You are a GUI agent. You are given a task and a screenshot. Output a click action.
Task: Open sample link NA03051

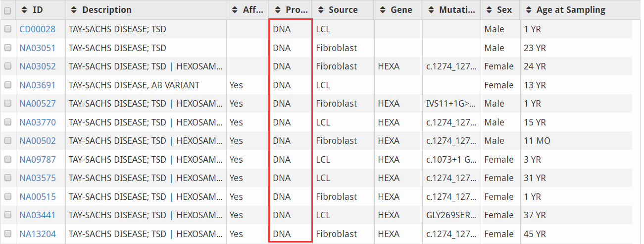pyautogui.click(x=38, y=48)
